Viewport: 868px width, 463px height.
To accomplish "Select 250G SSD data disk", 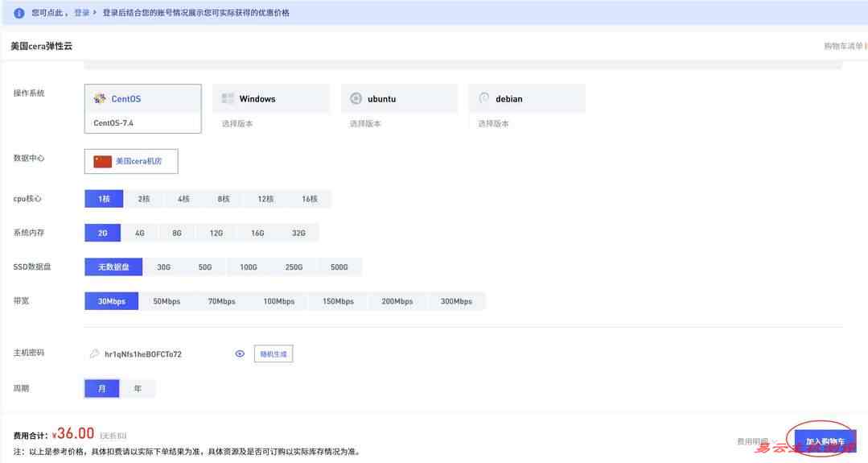I will click(294, 267).
